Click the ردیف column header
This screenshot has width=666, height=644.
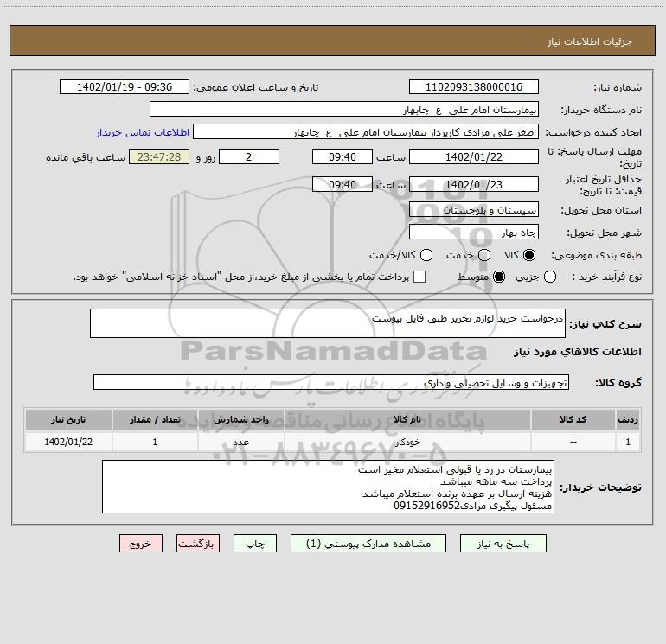[x=628, y=419]
